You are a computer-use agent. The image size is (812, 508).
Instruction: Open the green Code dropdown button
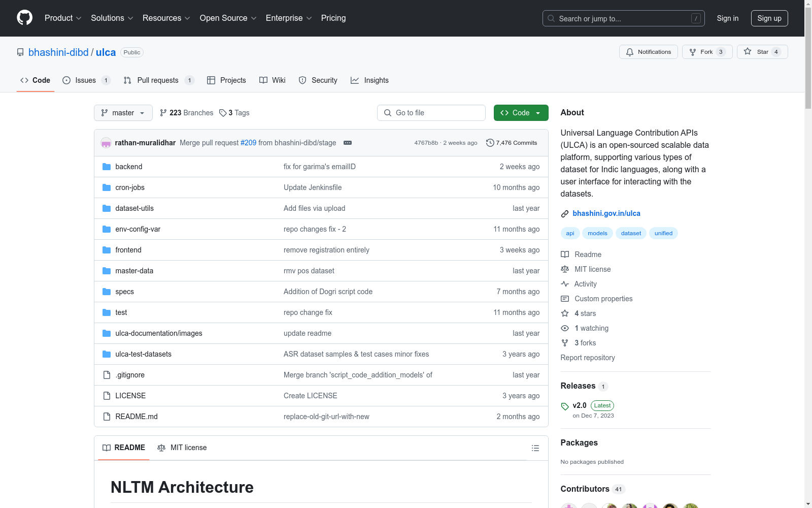[521, 113]
